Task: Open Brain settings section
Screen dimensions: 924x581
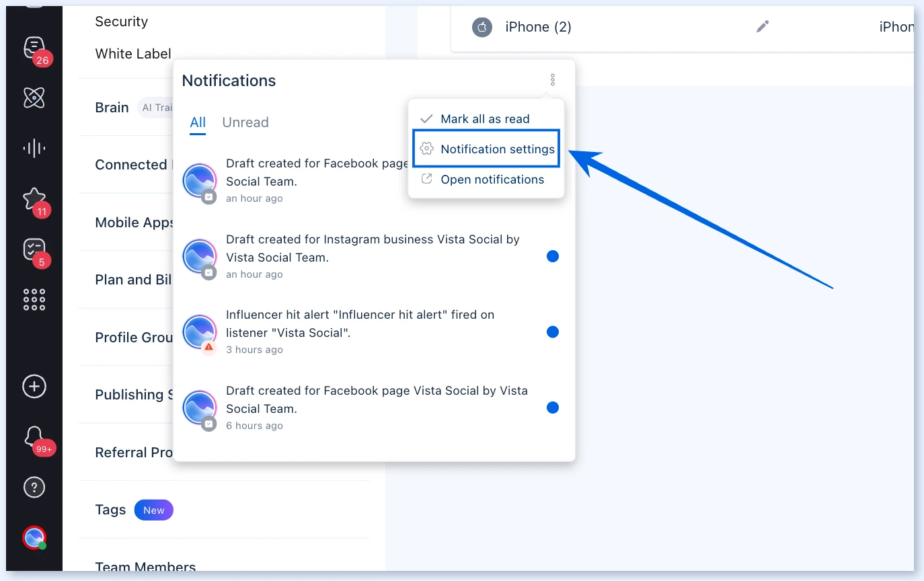Action: (112, 108)
